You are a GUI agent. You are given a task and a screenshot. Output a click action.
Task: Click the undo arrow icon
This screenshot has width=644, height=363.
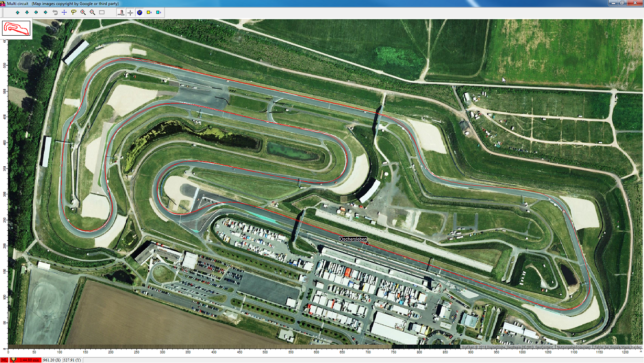click(55, 12)
